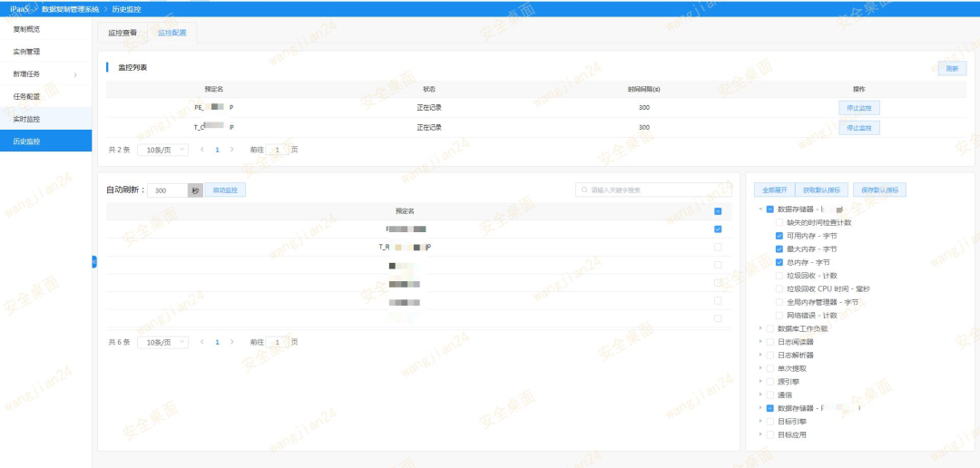The image size is (980, 468).
Task: Click the 全部展开 button
Action: click(774, 190)
